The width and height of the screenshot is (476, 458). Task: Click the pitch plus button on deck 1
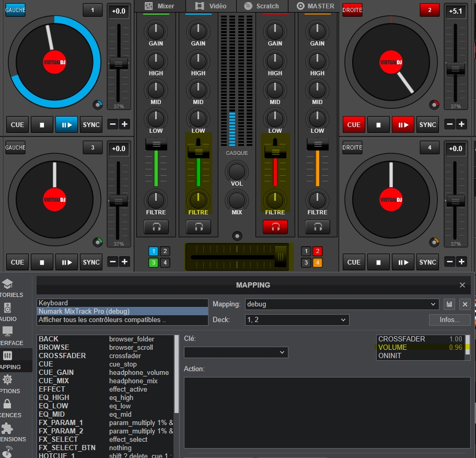[124, 124]
